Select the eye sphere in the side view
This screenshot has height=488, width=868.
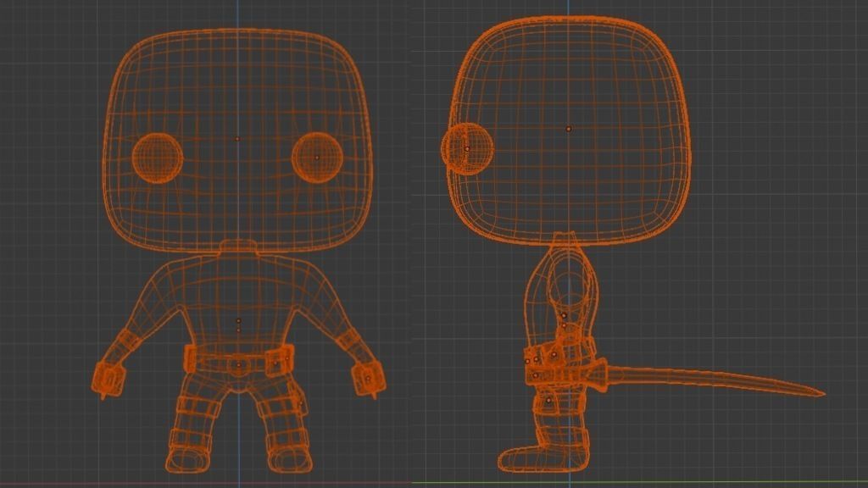coord(467,149)
